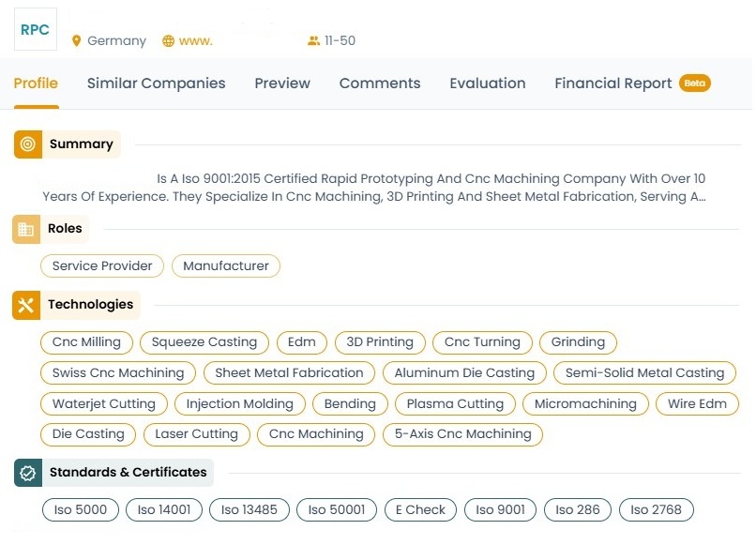The image size is (756, 545).
Task: Click the 3D Printing technology tag
Action: pos(380,342)
